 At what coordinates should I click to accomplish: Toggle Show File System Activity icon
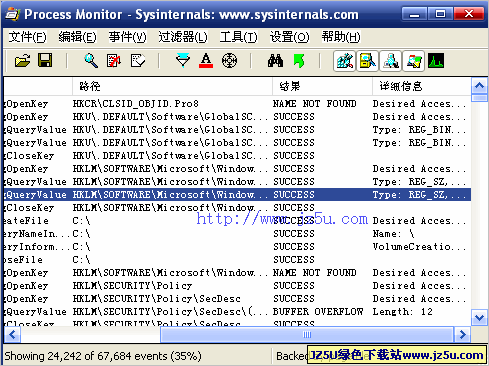point(368,61)
